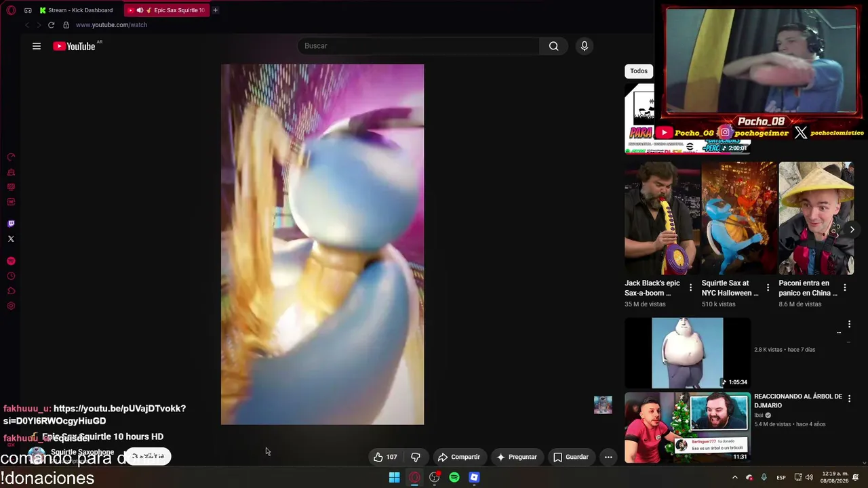Open History clock icon in sidebar
The height and width of the screenshot is (488, 868).
pos(11,276)
